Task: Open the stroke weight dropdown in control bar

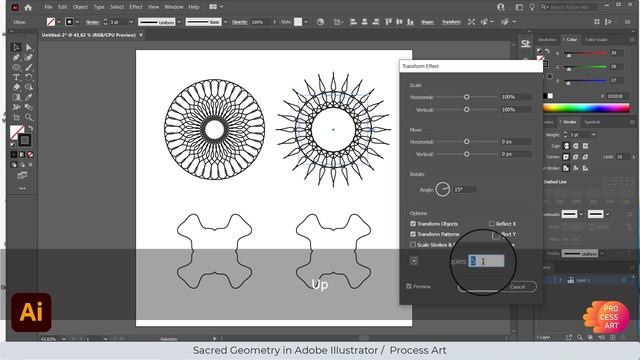Action: point(131,22)
